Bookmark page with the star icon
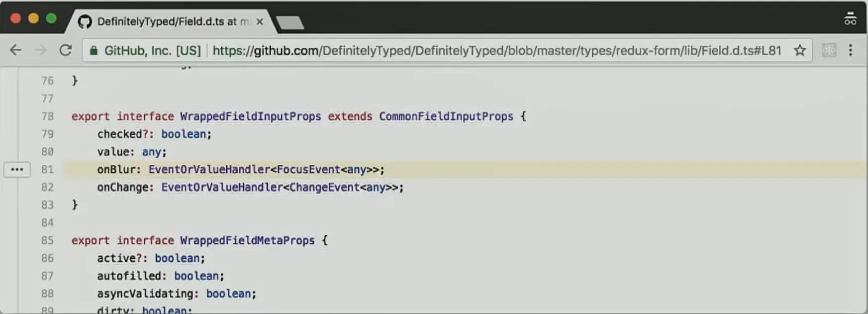868x314 pixels. (799, 50)
